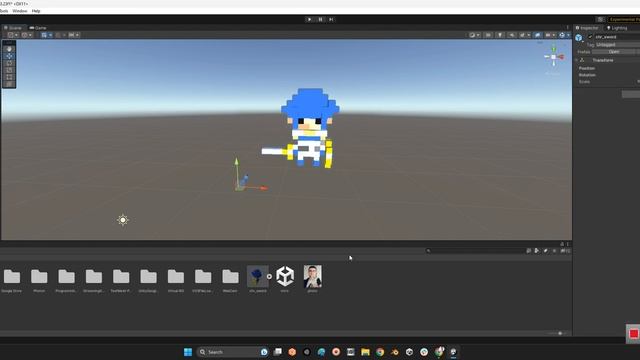The image size is (640, 360).
Task: Select the WebCam folder
Action: click(230, 280)
